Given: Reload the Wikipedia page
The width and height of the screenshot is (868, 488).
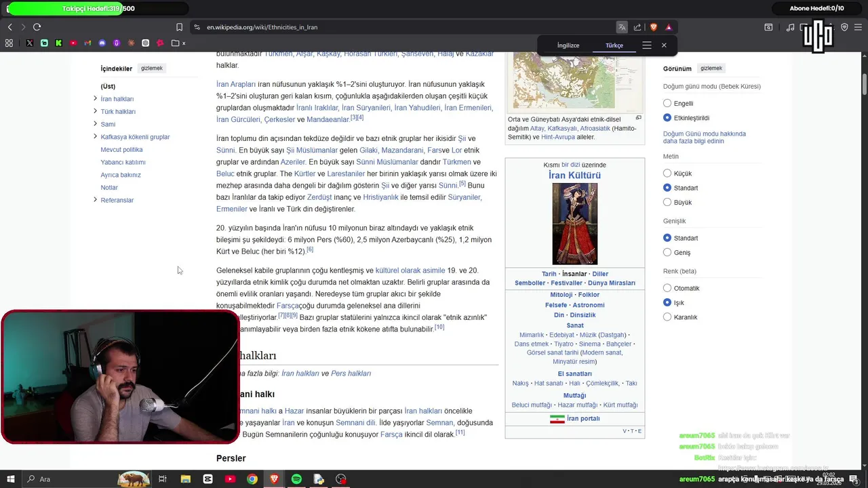Looking at the screenshot, I should tap(37, 27).
